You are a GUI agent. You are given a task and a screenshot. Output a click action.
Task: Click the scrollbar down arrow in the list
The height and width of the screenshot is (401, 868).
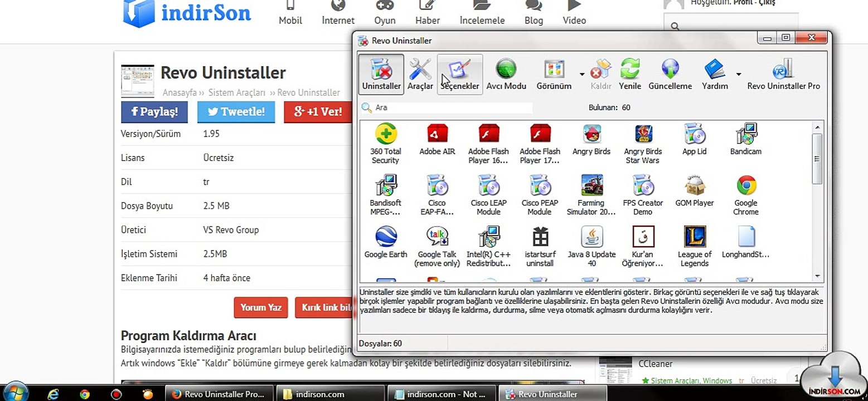817,276
